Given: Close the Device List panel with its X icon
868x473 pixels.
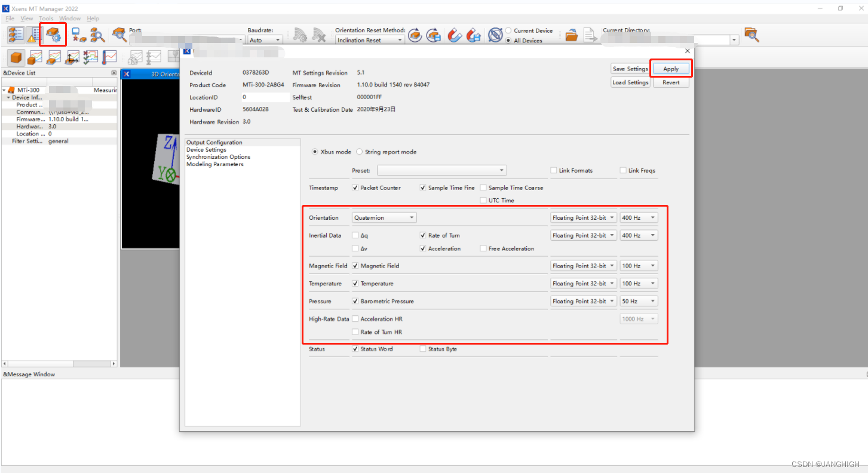Looking at the screenshot, I should [x=114, y=73].
